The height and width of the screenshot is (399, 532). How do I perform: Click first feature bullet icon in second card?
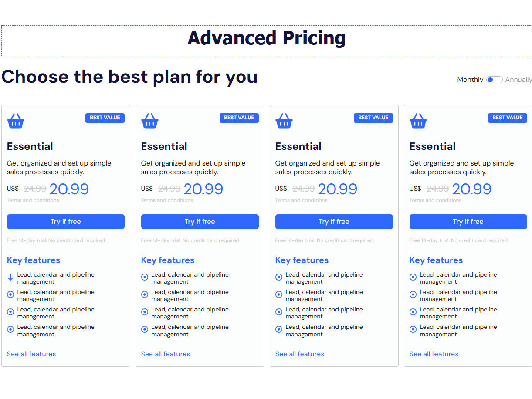tap(145, 277)
